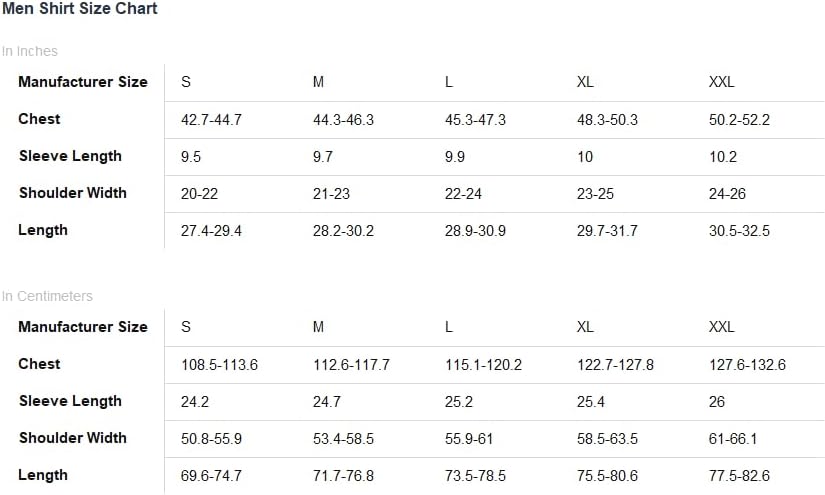Select the In Centimeters label
Image resolution: width=825 pixels, height=495 pixels.
47,296
